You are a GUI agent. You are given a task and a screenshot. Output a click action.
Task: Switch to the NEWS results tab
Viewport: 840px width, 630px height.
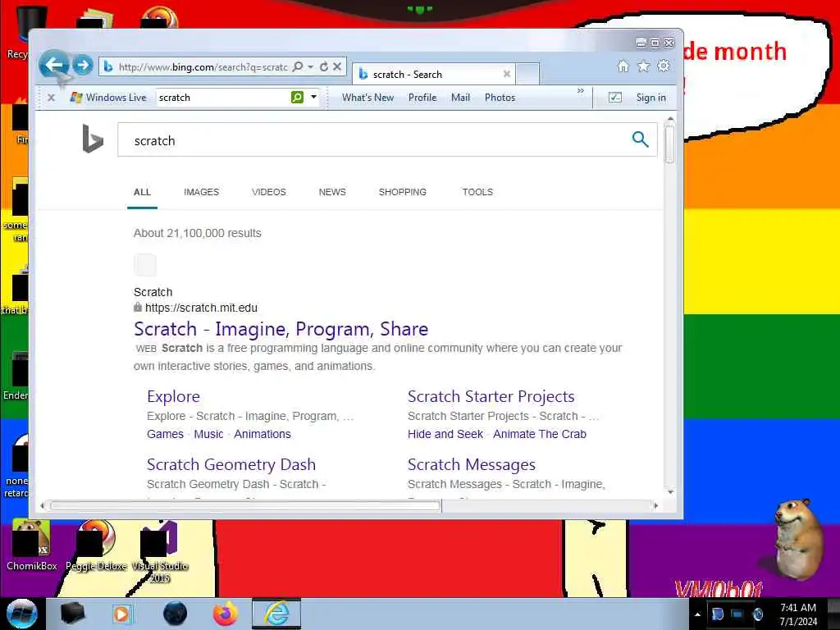click(x=332, y=192)
